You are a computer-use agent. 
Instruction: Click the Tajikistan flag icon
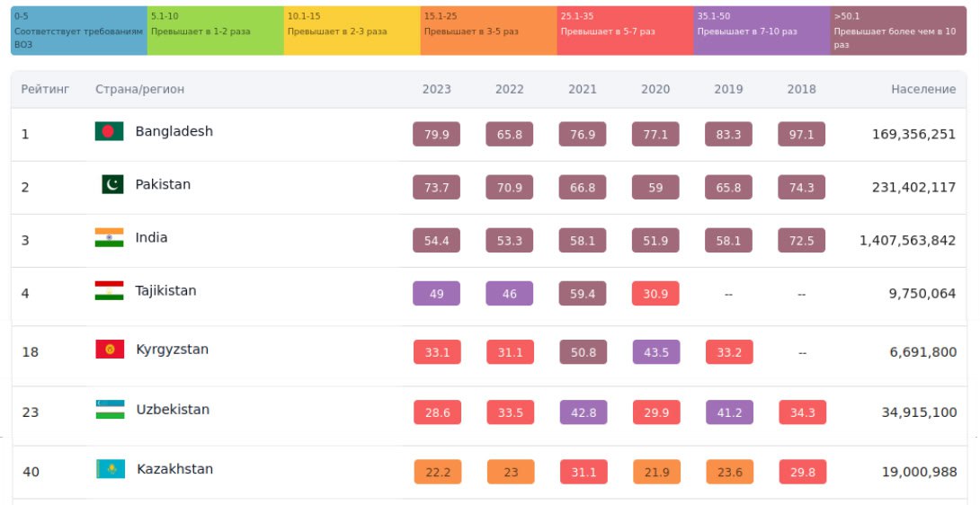[x=109, y=290]
